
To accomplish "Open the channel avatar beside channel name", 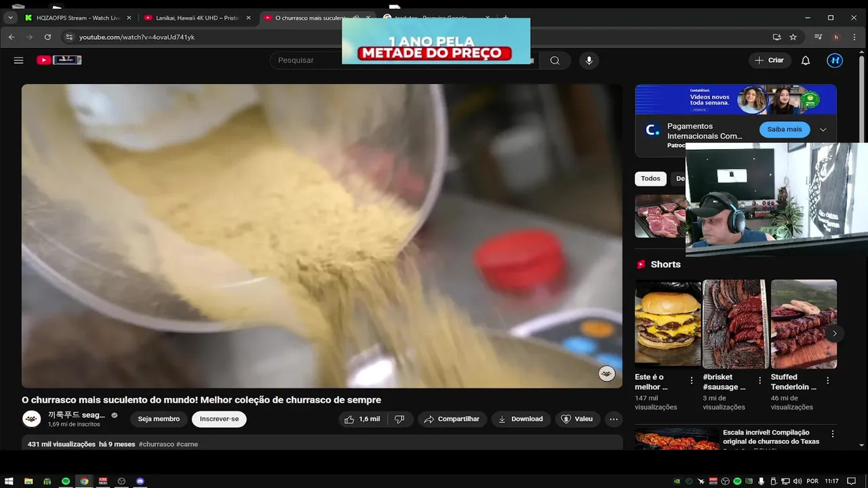I will pos(32,419).
